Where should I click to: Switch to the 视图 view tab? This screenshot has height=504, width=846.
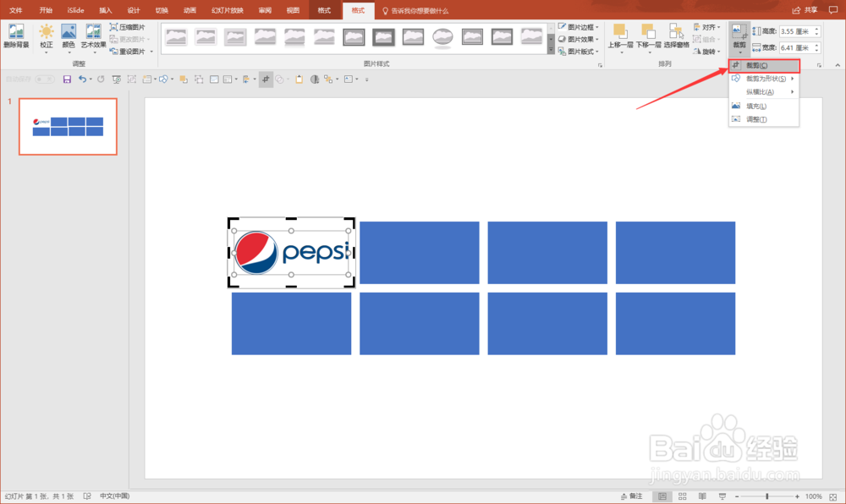293,10
